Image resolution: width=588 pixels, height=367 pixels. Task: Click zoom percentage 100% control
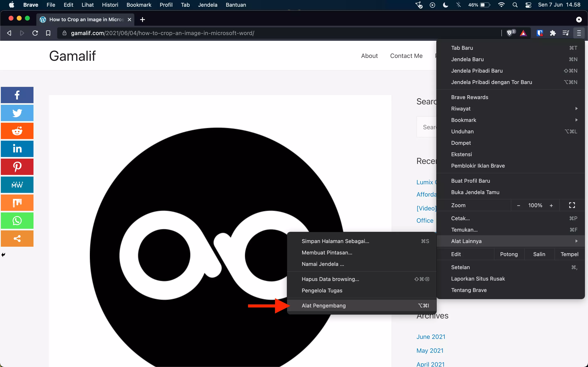pos(535,205)
